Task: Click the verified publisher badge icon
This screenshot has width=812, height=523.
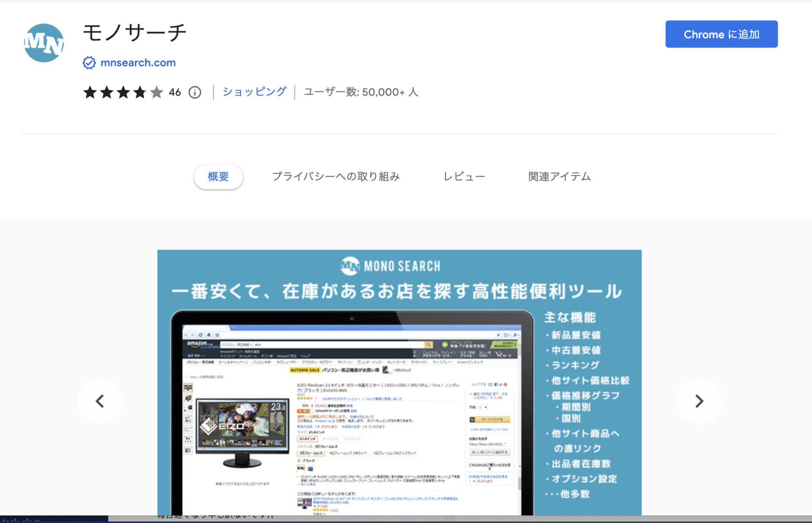Action: (x=89, y=63)
